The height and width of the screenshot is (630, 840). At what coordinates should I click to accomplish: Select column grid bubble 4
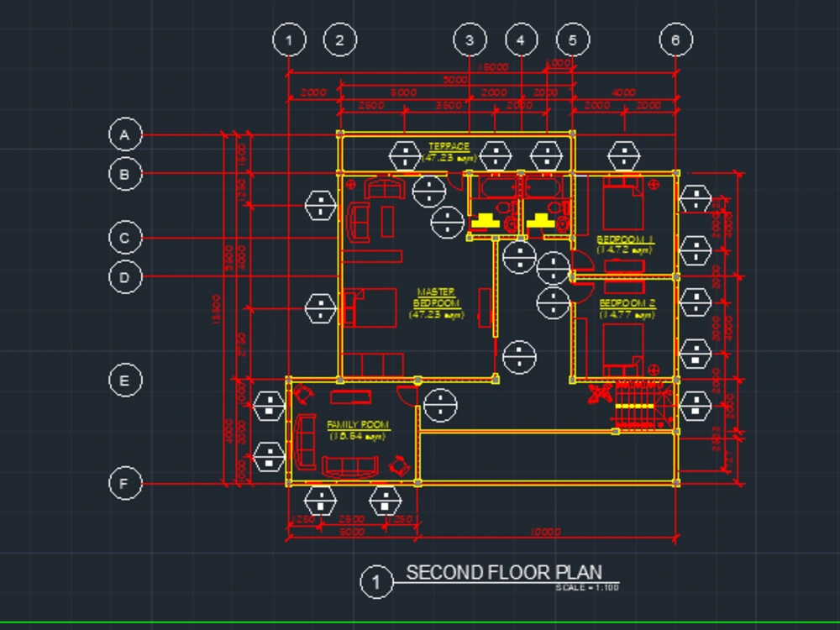tap(522, 40)
